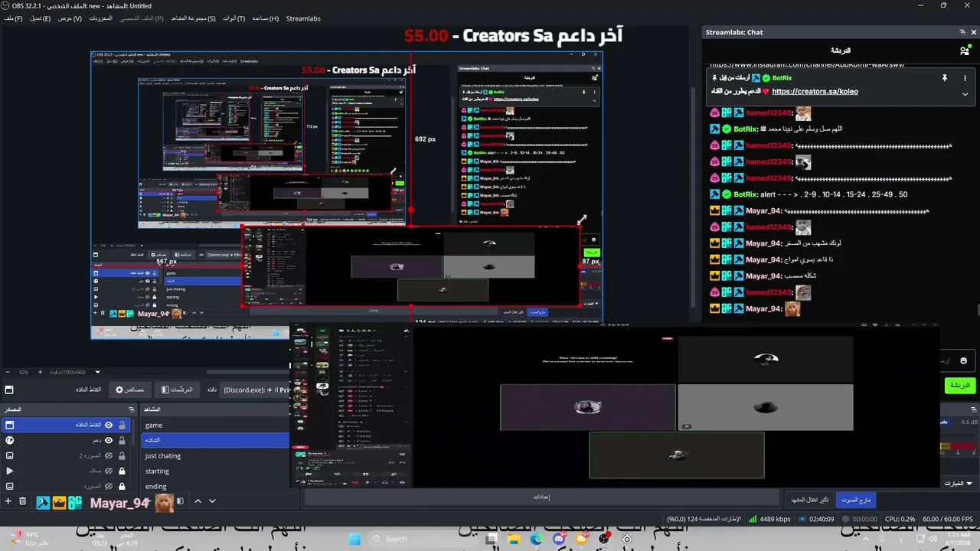Open the Streamlabs menu in the menu bar
This screenshot has height=551, width=980.
click(x=303, y=18)
